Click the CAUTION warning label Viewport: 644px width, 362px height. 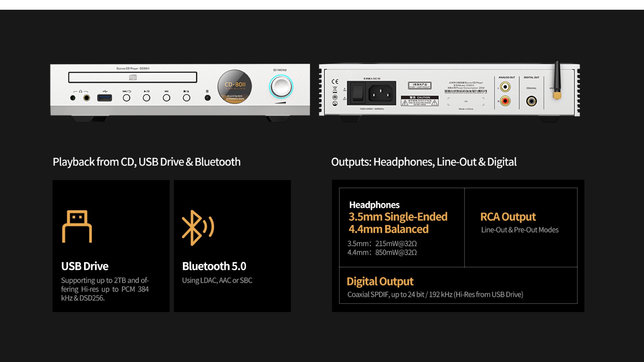click(419, 101)
